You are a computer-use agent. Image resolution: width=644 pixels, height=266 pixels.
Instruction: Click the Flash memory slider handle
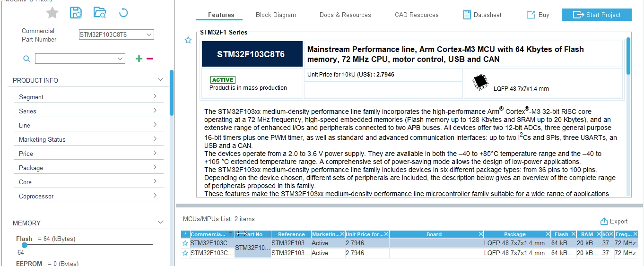(x=25, y=245)
